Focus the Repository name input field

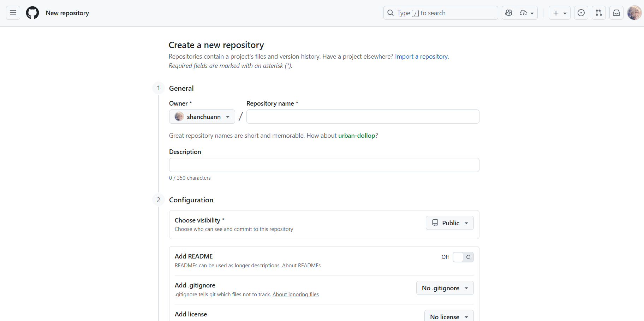[x=363, y=117]
